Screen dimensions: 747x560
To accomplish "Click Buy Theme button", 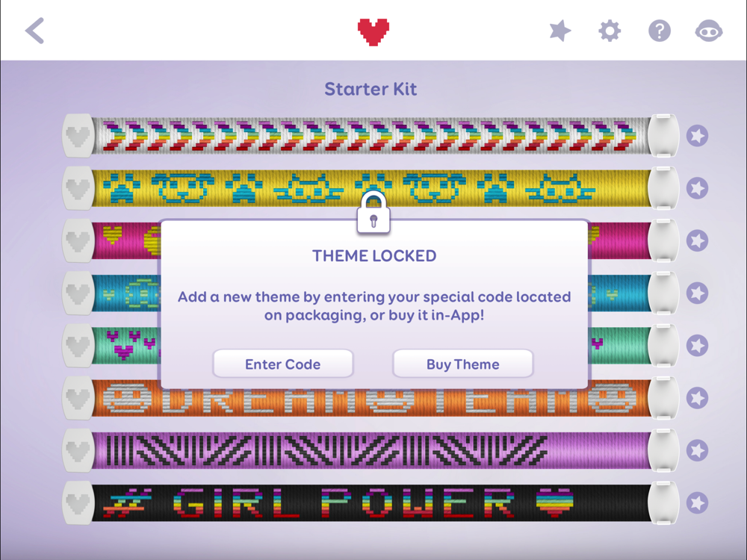I will [x=462, y=364].
